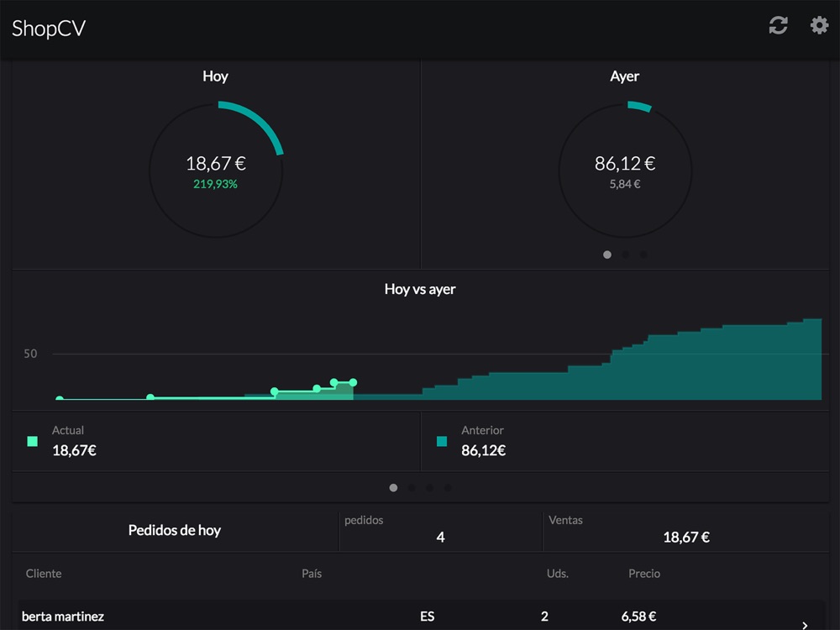Viewport: 840px width, 630px height.
Task: Click the Actual 18,67€ legend value
Action: point(74,450)
